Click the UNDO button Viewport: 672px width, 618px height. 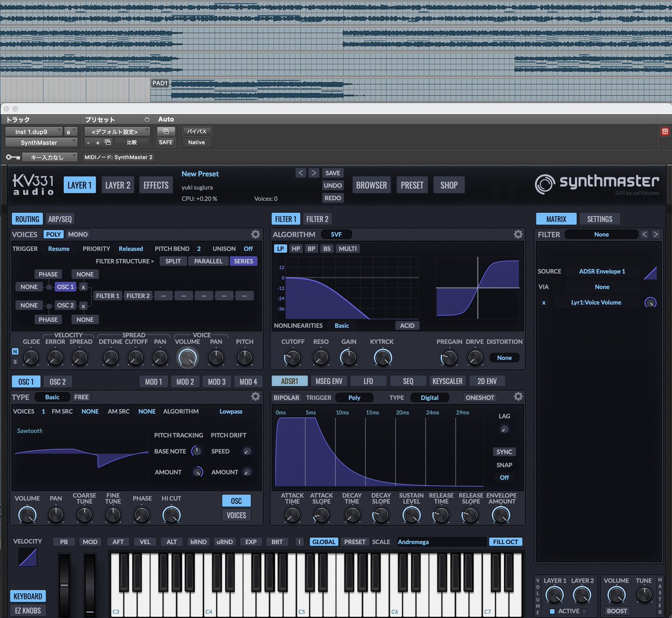(x=333, y=185)
